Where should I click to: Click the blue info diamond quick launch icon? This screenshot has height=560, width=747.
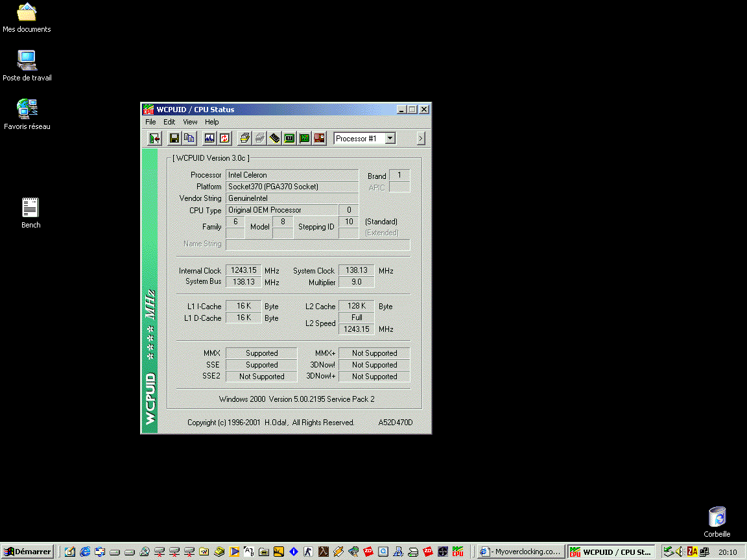tap(294, 552)
